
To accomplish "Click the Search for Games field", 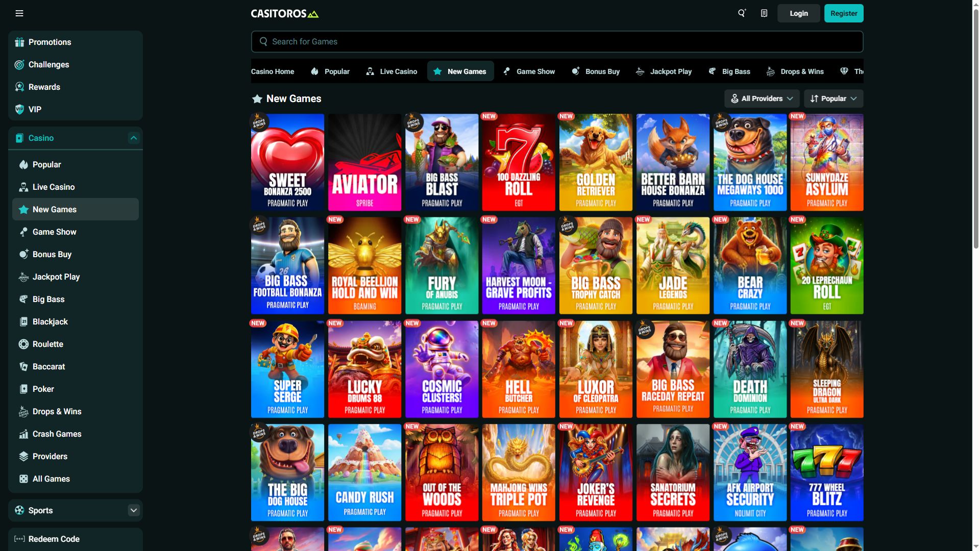I will tap(557, 41).
